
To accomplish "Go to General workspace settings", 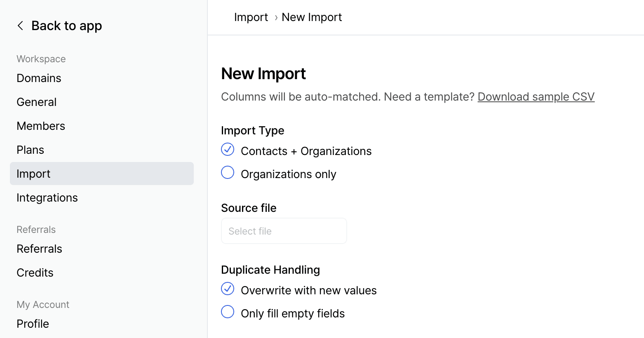I will 37,102.
